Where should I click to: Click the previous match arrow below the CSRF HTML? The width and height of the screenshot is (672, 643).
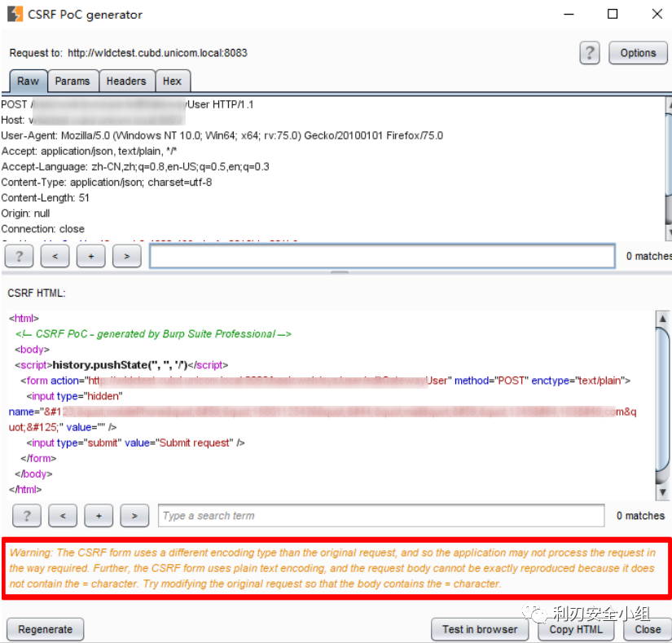click(63, 515)
